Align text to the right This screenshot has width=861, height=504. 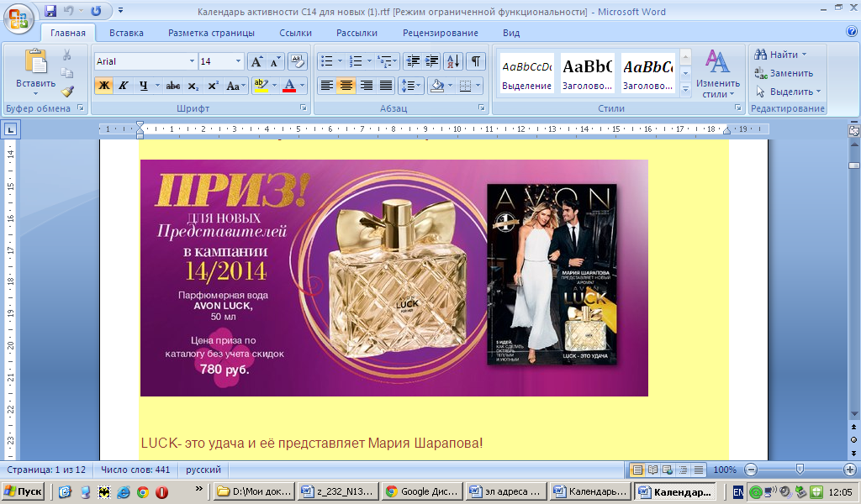click(366, 86)
